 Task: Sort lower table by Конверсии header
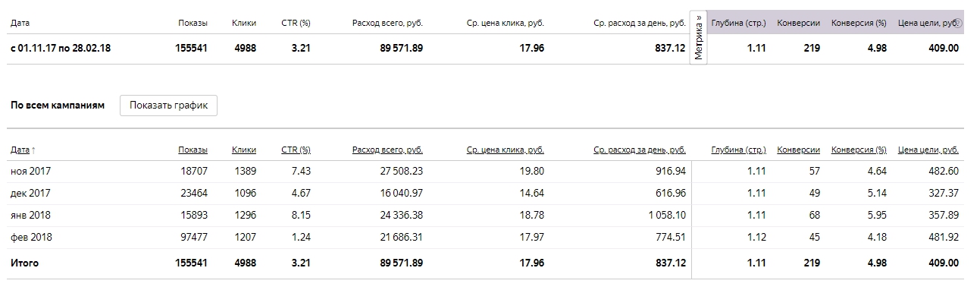coord(799,150)
